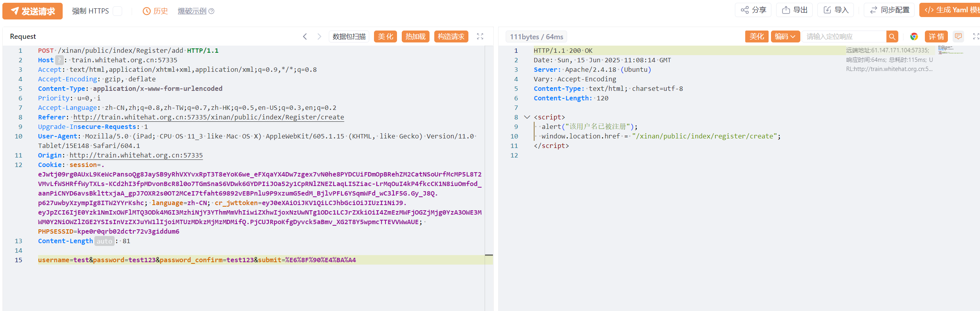Click the request body line with username=test
This screenshot has width=980, height=311.
coord(261,260)
